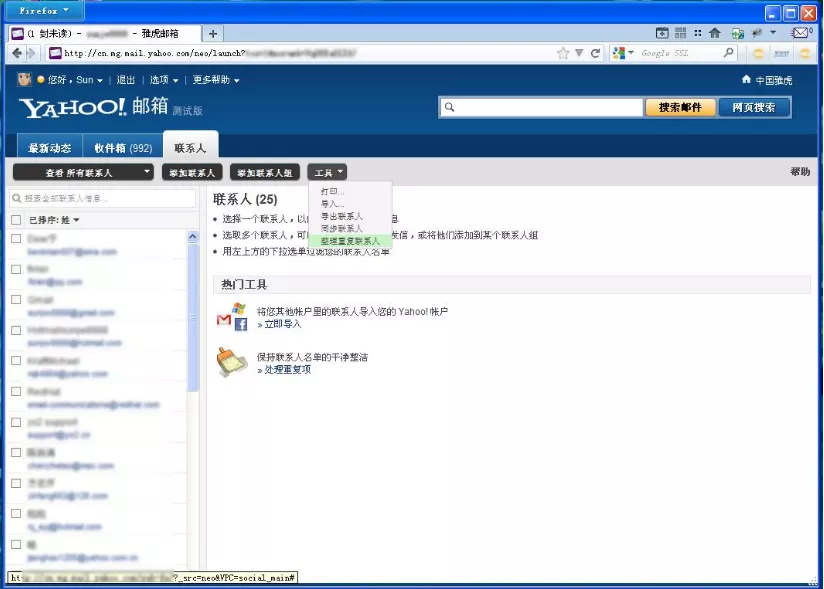This screenshot has width=824, height=589.
Task: Check the sixth contact's checkbox
Action: [x=16, y=391]
